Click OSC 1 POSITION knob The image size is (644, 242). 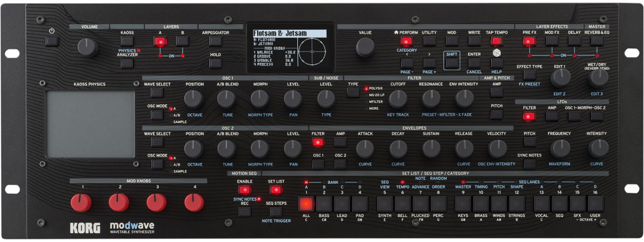(x=194, y=99)
